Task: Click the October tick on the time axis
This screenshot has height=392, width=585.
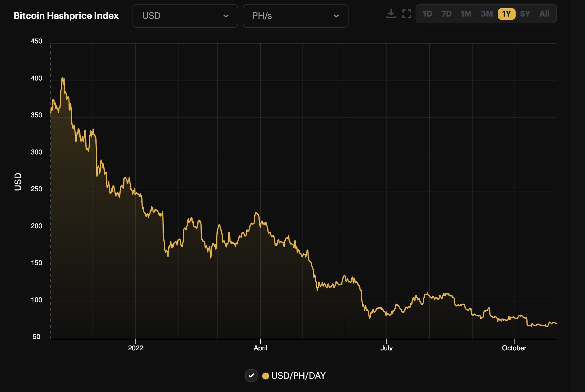Action: click(x=514, y=348)
